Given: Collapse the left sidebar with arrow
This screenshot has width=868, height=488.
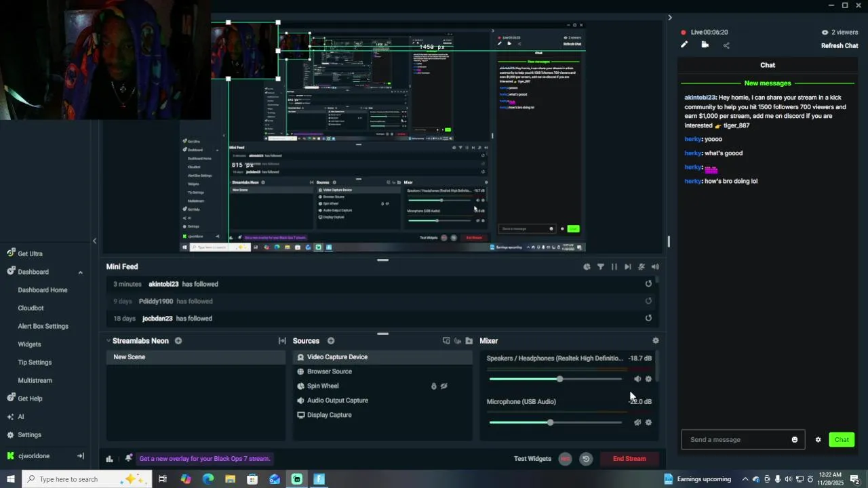Looking at the screenshot, I should coord(94,241).
